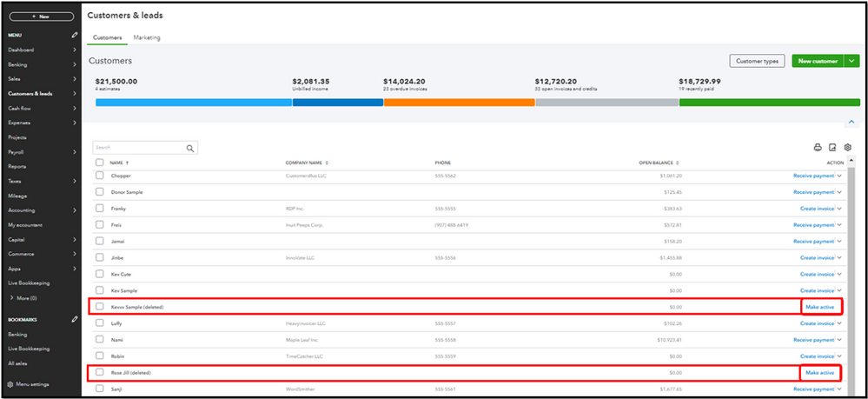
Task: Open Menu settings gear
Action: [x=10, y=384]
